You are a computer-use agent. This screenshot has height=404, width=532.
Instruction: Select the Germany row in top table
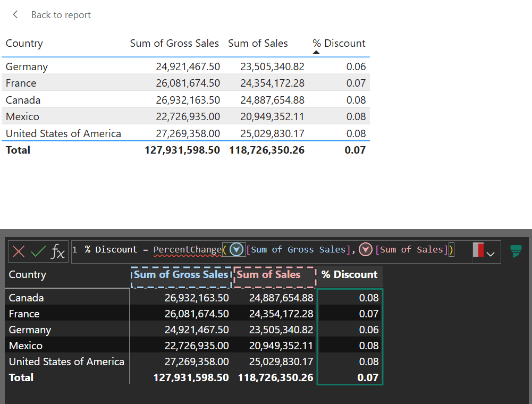27,66
